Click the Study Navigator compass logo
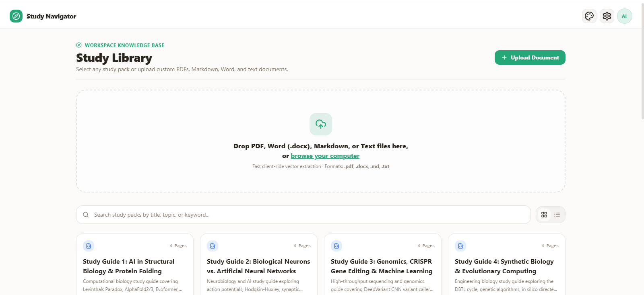Viewport: 644px width, 295px height. point(16,16)
